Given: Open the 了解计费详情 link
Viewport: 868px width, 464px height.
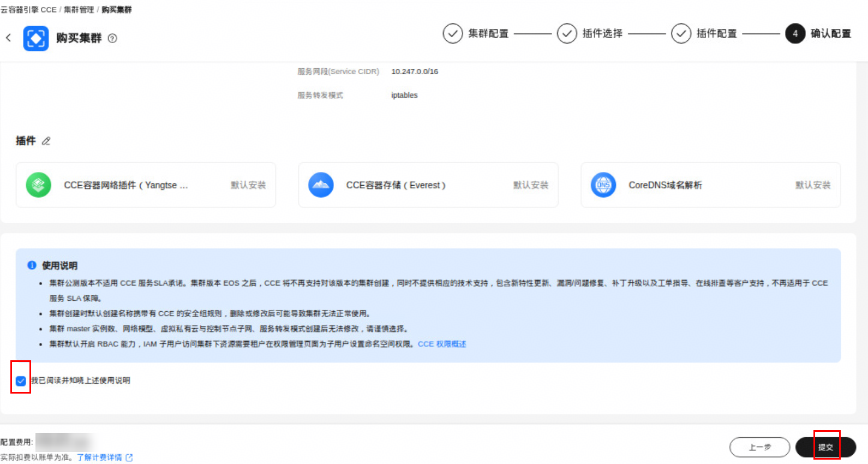Looking at the screenshot, I should pyautogui.click(x=99, y=457).
